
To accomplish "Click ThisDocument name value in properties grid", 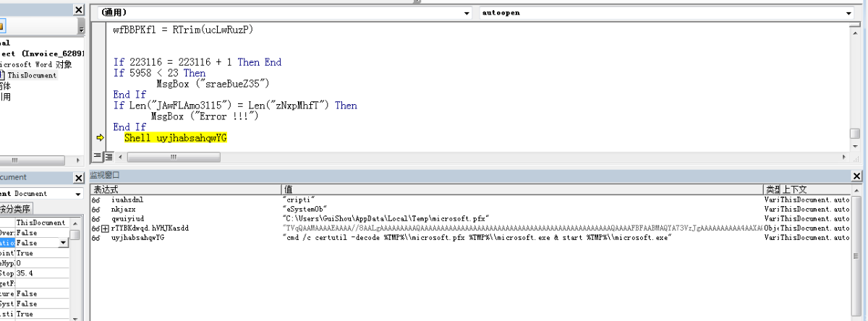I will (41, 223).
